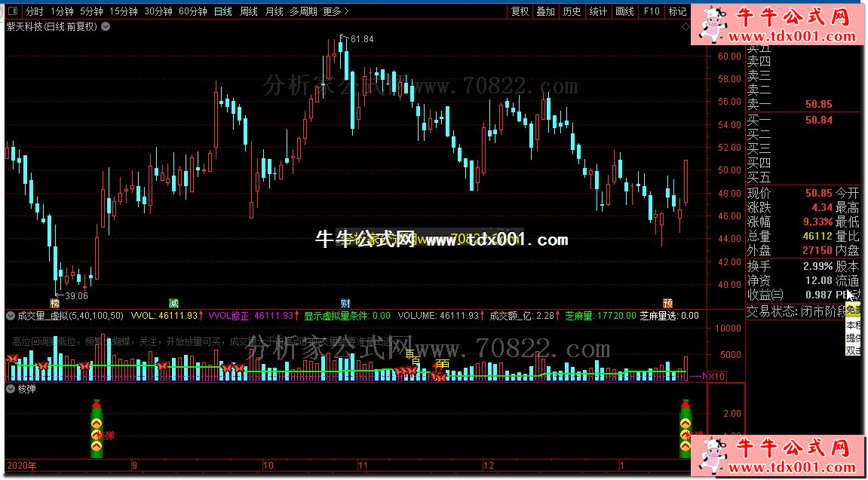
Task: Click the green 减 event marker
Action: (x=173, y=303)
